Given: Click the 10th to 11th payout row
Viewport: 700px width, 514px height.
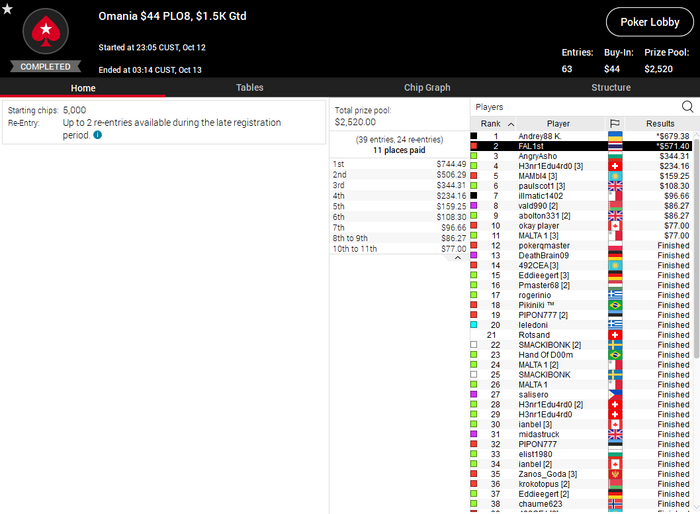Looking at the screenshot, I should tap(399, 249).
